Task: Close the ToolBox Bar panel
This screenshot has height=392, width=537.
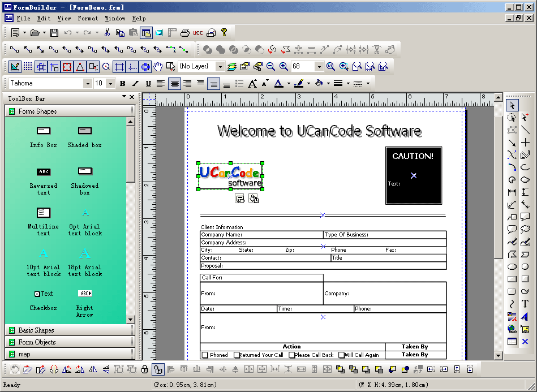Action: point(132,97)
